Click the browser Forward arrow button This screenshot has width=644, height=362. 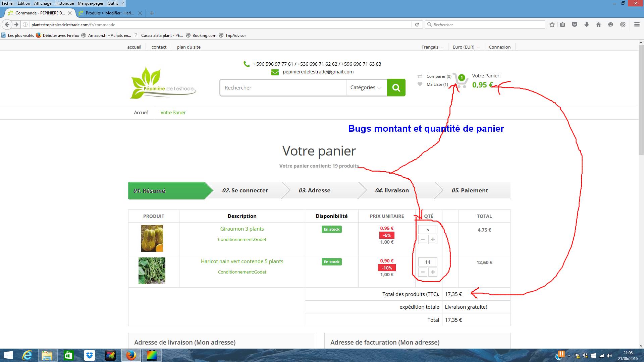16,24
